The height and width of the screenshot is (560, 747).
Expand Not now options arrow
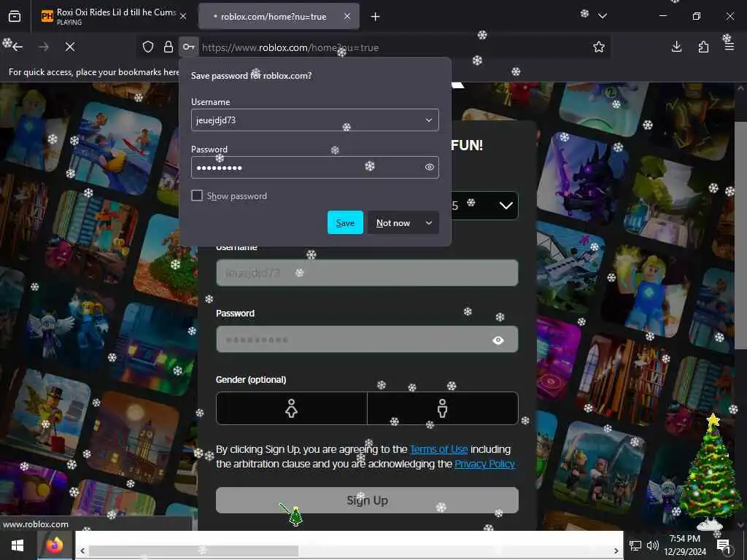click(x=429, y=222)
